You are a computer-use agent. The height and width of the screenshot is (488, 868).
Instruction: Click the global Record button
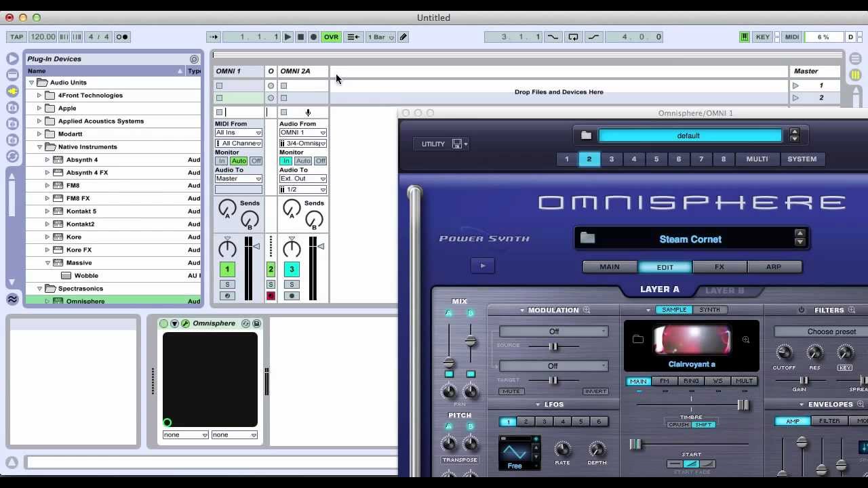(x=313, y=37)
